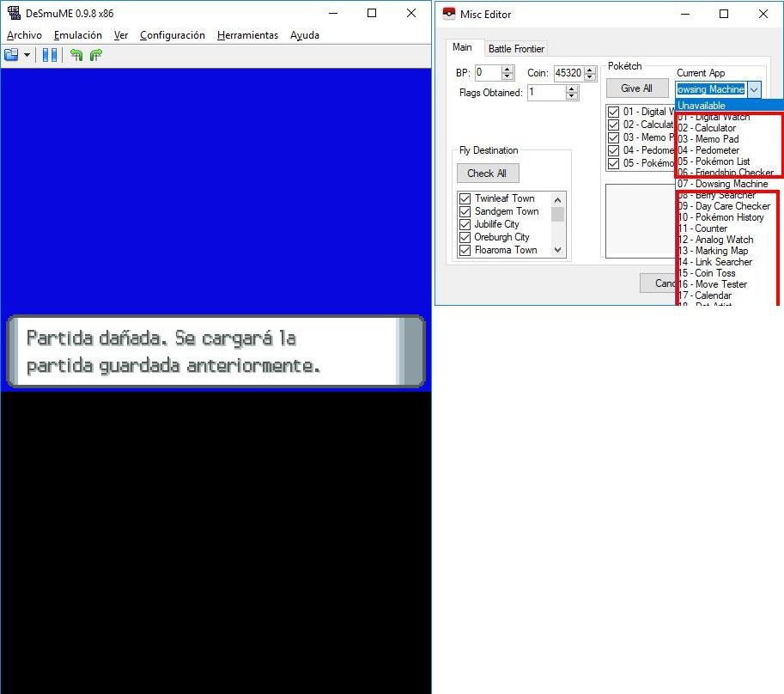
Task: Open a ROM using the toolbar icon
Action: tap(12, 55)
